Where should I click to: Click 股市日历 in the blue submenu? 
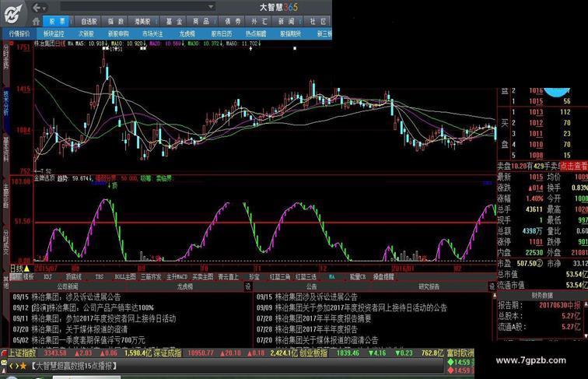[221, 33]
